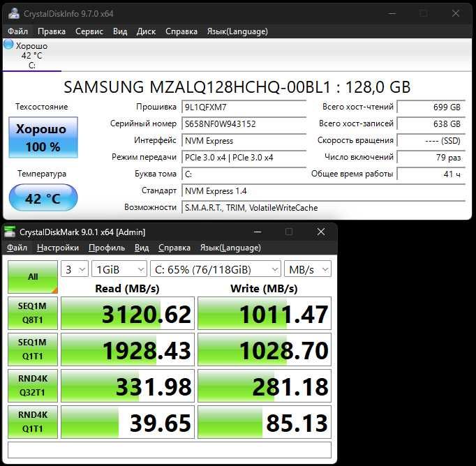Open Настройки menu in CrystalDiskMark
Viewport: 476px width, 466px height.
click(58, 248)
